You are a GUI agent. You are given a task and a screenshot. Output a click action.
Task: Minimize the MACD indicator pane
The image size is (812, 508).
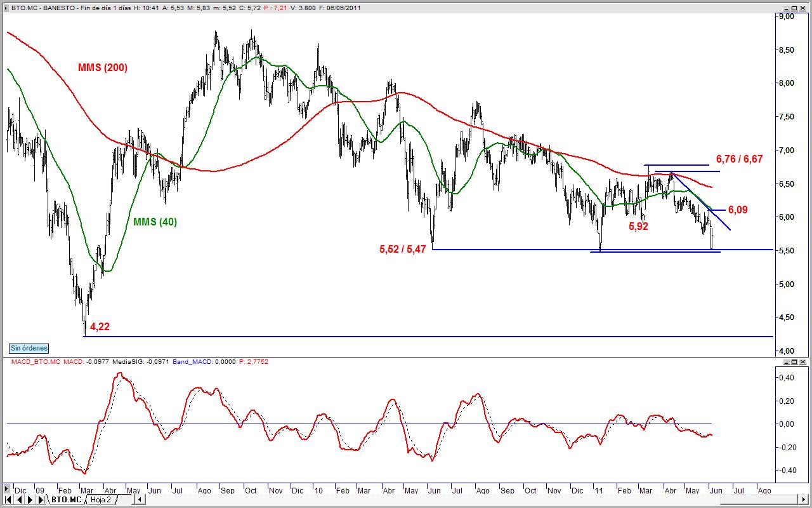pos(787,361)
